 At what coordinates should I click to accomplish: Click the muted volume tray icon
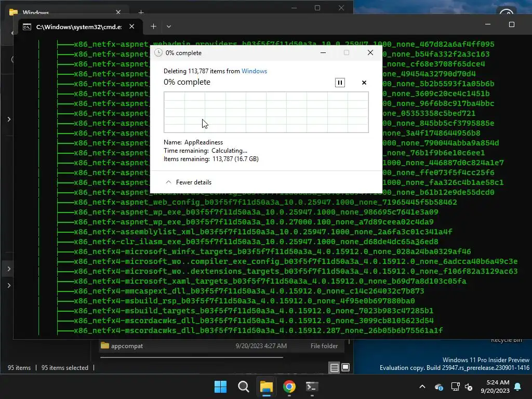coord(469,387)
